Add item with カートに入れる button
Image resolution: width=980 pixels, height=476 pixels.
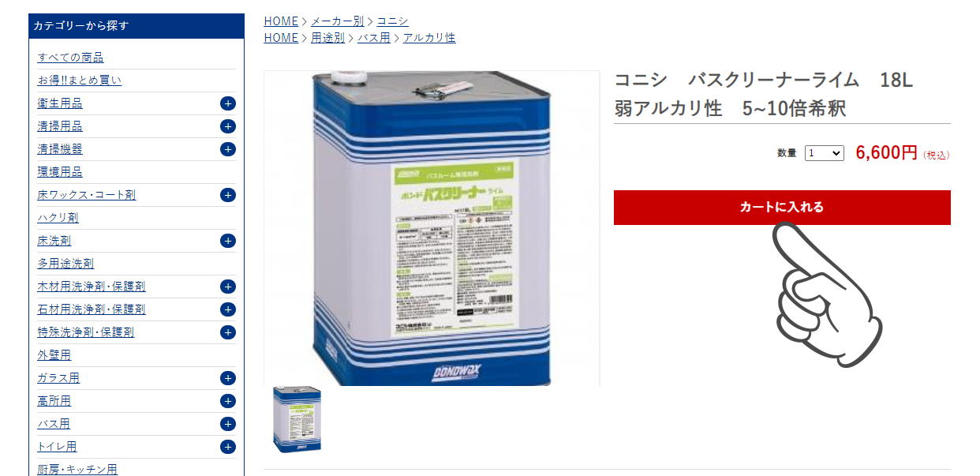[782, 208]
